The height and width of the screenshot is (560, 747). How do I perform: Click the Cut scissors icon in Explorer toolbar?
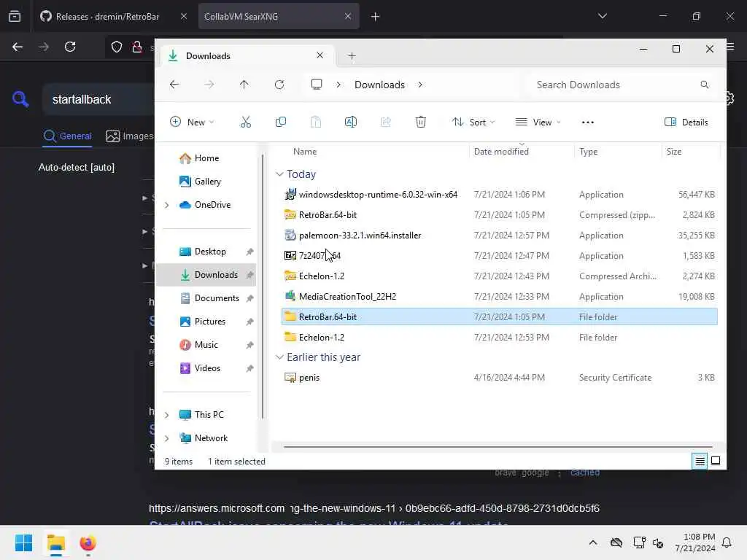(245, 122)
